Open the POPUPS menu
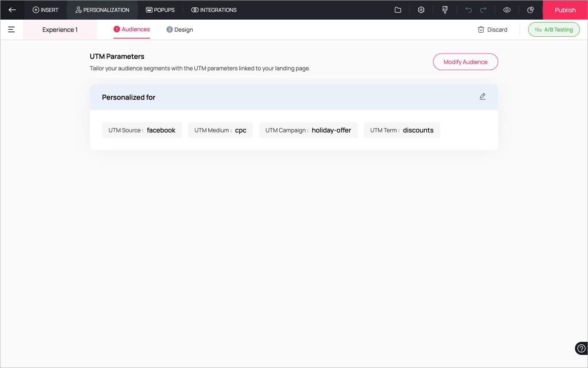The image size is (588, 368). (160, 10)
